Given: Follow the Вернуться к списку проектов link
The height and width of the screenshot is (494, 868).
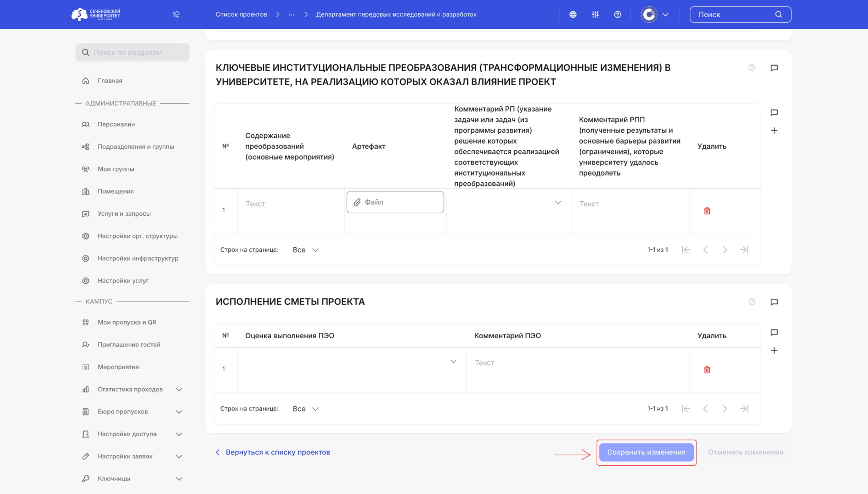Looking at the screenshot, I should (277, 452).
